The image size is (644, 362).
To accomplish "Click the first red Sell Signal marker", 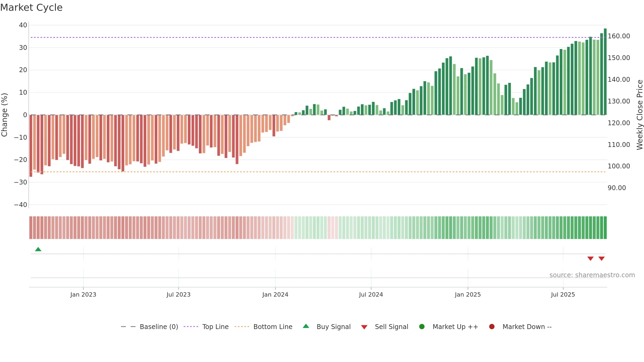I will 590,258.
